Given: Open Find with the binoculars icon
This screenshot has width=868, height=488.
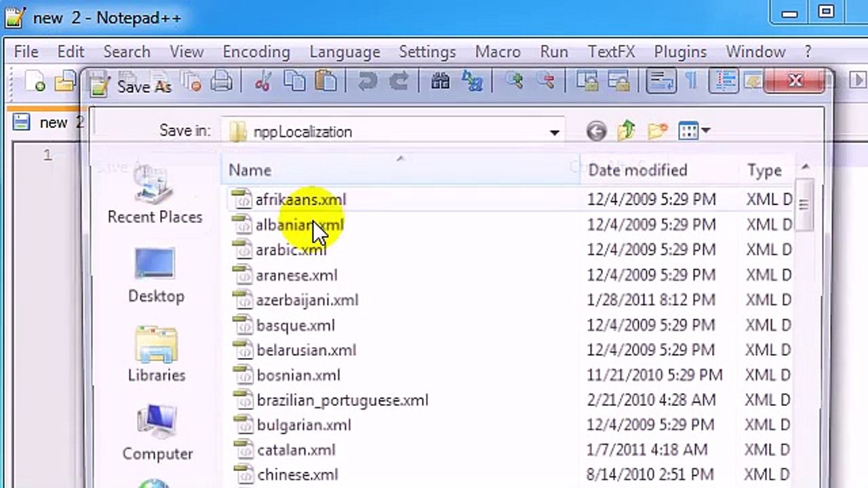Looking at the screenshot, I should (x=440, y=82).
